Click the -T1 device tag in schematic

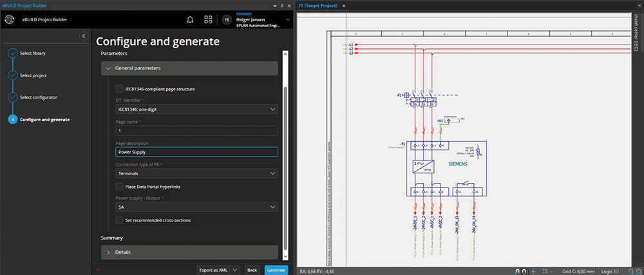402,144
